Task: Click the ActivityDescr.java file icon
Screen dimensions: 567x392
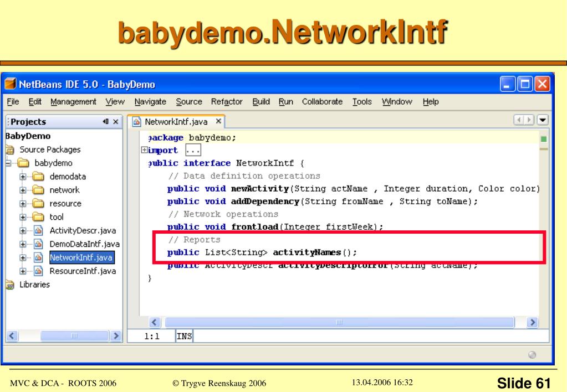Action: (x=38, y=230)
